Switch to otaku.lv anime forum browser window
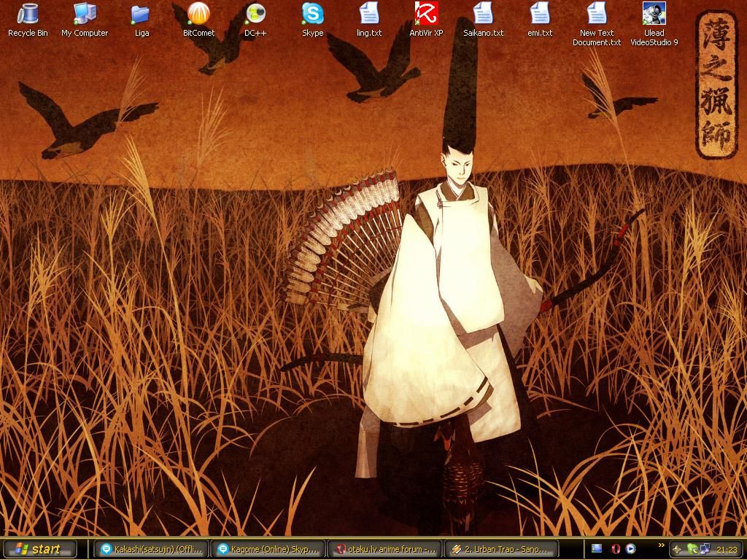This screenshot has height=560, width=747. point(384,549)
